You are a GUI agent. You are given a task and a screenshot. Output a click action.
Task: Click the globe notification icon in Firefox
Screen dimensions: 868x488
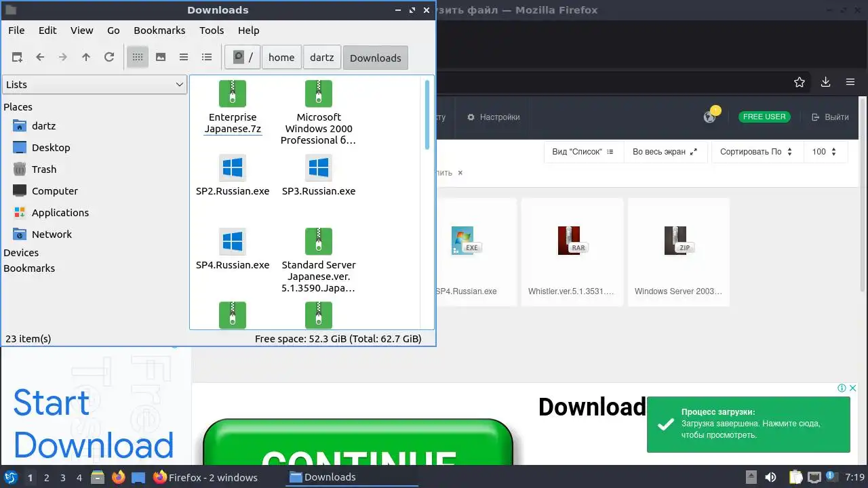710,116
